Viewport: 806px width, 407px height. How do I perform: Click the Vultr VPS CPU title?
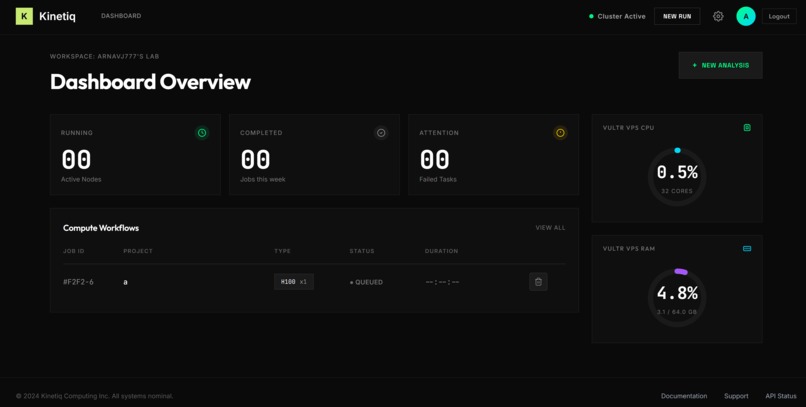click(628, 127)
